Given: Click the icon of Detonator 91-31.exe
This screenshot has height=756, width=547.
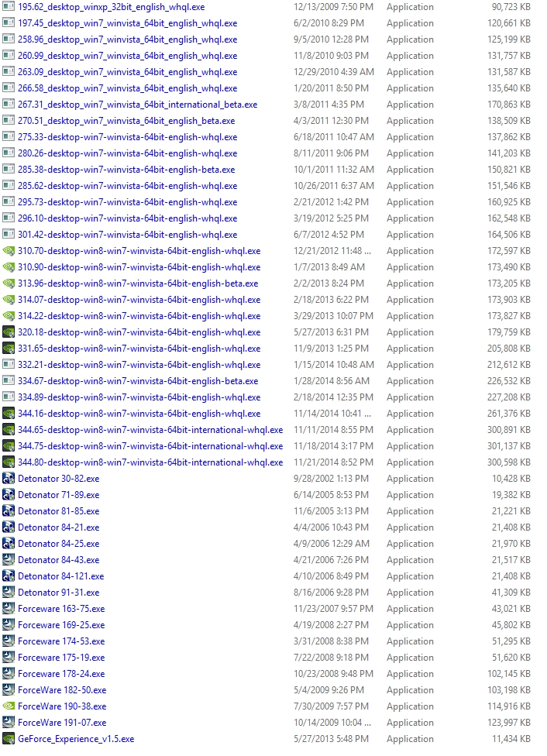Looking at the screenshot, I should tap(9, 592).
